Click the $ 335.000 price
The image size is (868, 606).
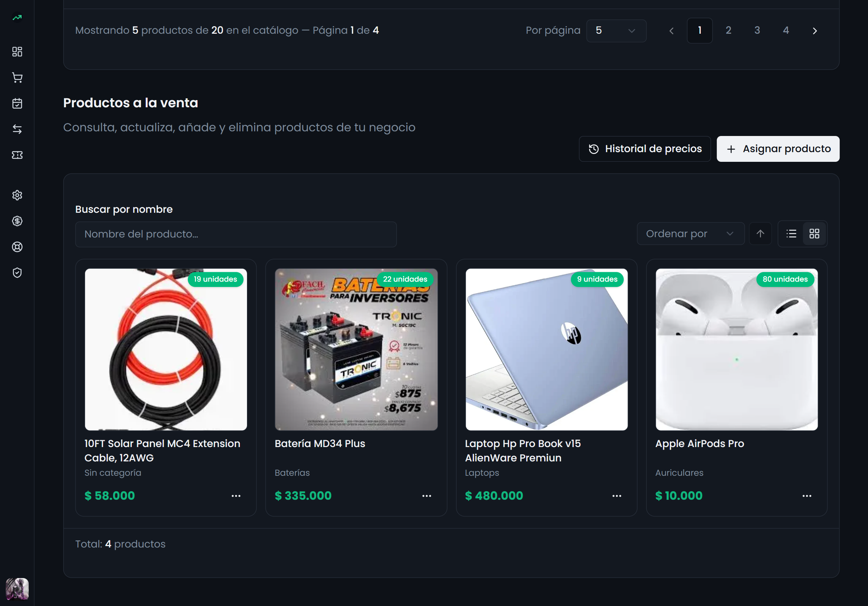[x=303, y=496]
